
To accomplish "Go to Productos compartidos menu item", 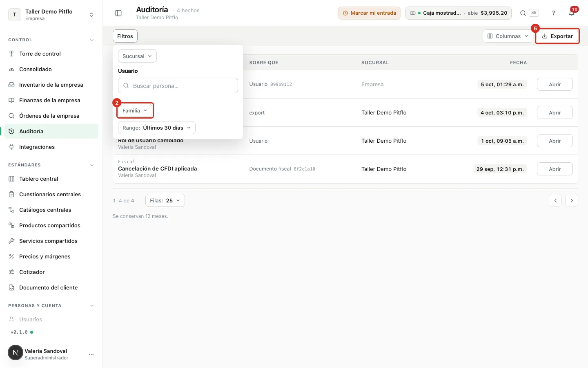I will (x=51, y=225).
